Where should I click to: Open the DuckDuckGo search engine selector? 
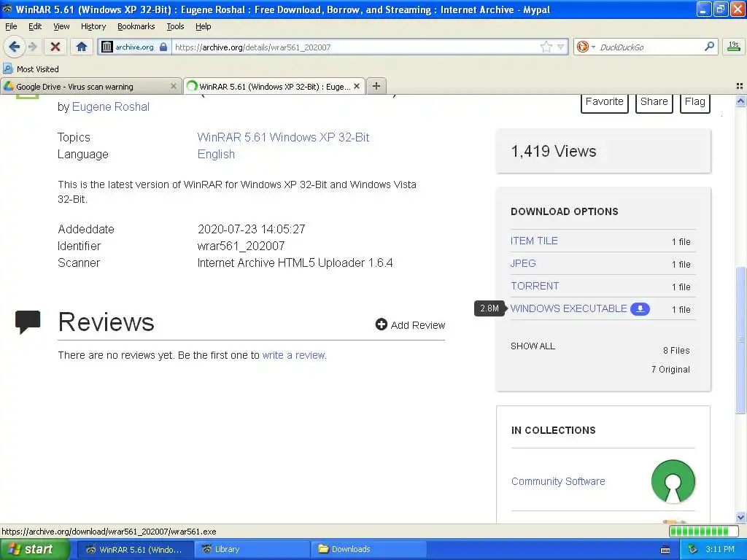click(586, 47)
